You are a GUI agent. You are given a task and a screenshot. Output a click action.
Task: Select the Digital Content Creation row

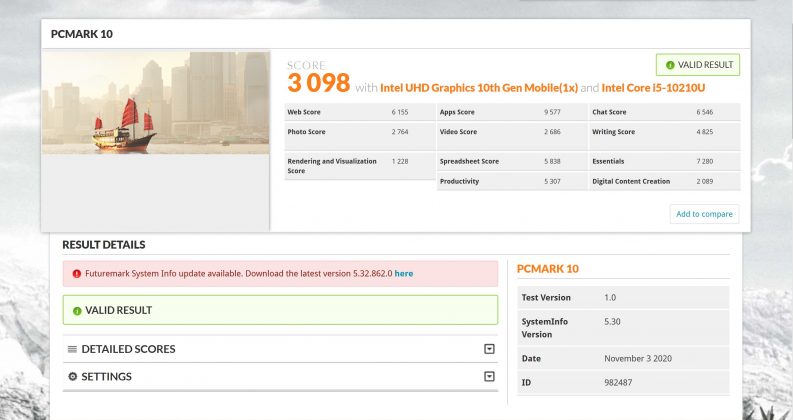pyautogui.click(x=664, y=181)
